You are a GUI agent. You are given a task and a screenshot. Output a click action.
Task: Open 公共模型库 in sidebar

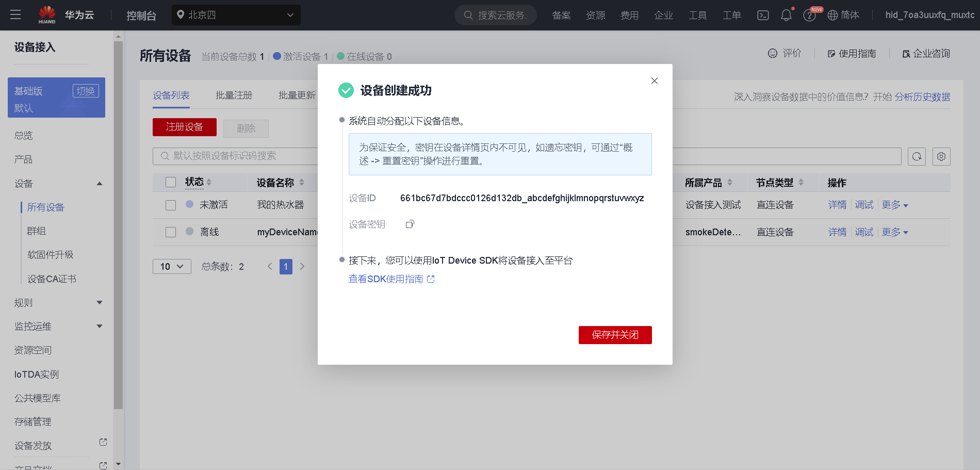pos(38,398)
